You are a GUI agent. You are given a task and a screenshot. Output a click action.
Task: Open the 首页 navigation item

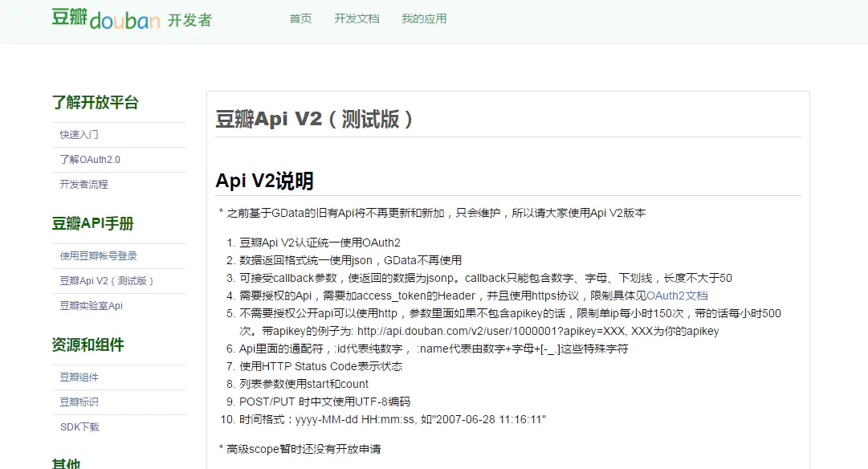coord(300,18)
